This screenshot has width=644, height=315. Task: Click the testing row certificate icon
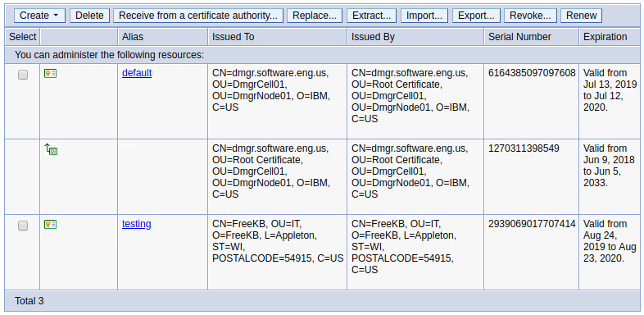pyautogui.click(x=51, y=224)
